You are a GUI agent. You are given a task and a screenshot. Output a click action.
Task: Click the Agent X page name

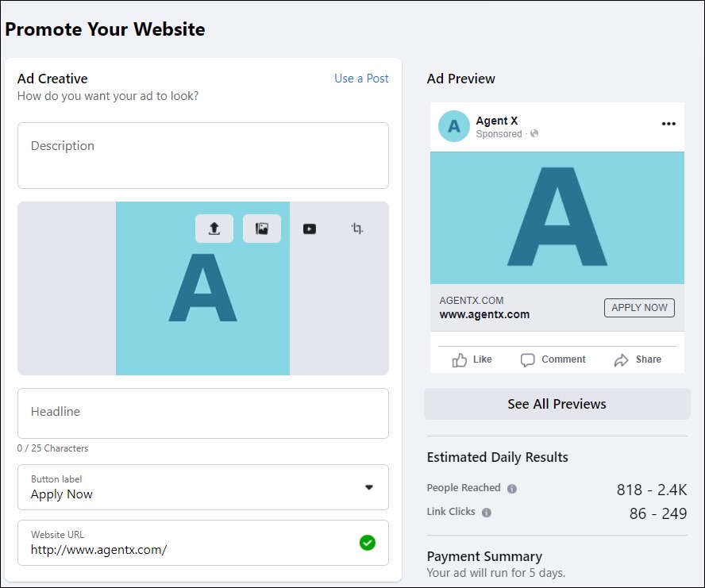click(497, 121)
